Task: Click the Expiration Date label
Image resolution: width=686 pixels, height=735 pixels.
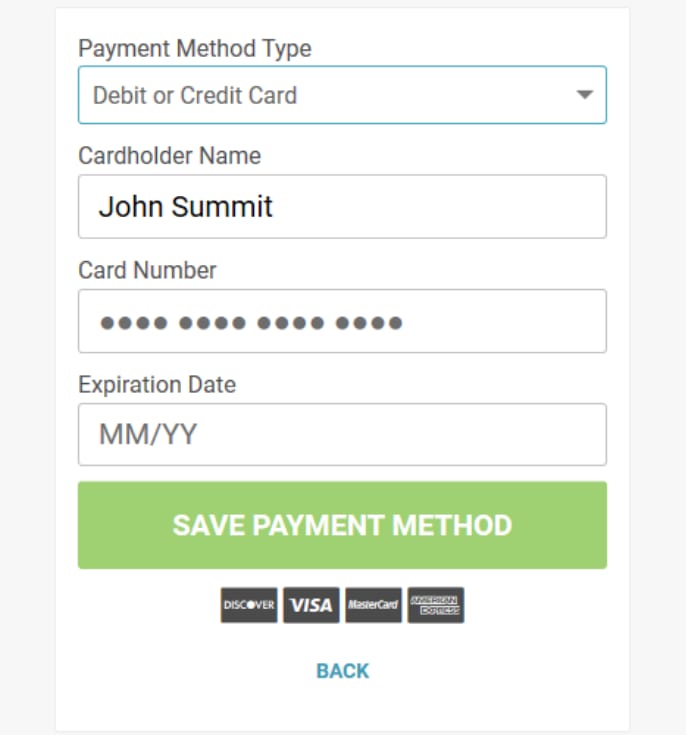Action: pyautogui.click(x=157, y=385)
